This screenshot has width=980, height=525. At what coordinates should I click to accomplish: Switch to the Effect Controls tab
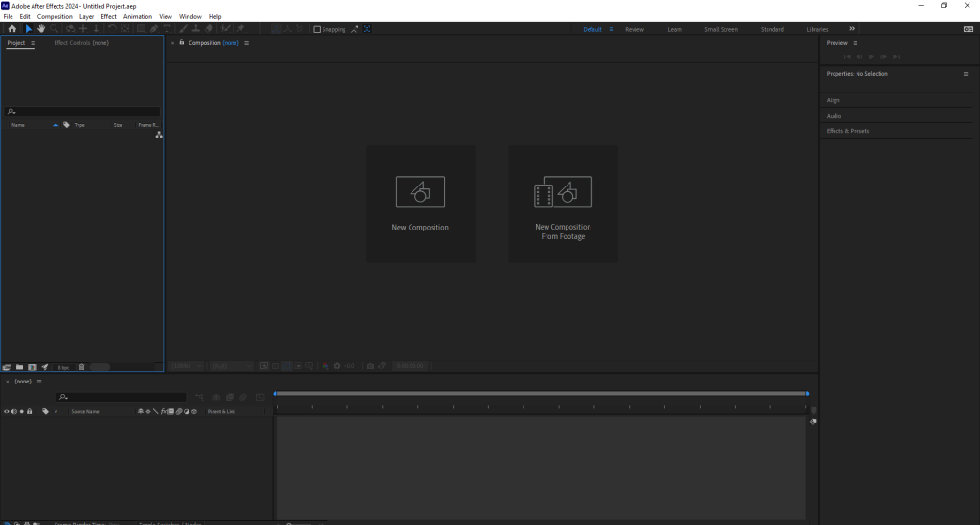coord(80,43)
